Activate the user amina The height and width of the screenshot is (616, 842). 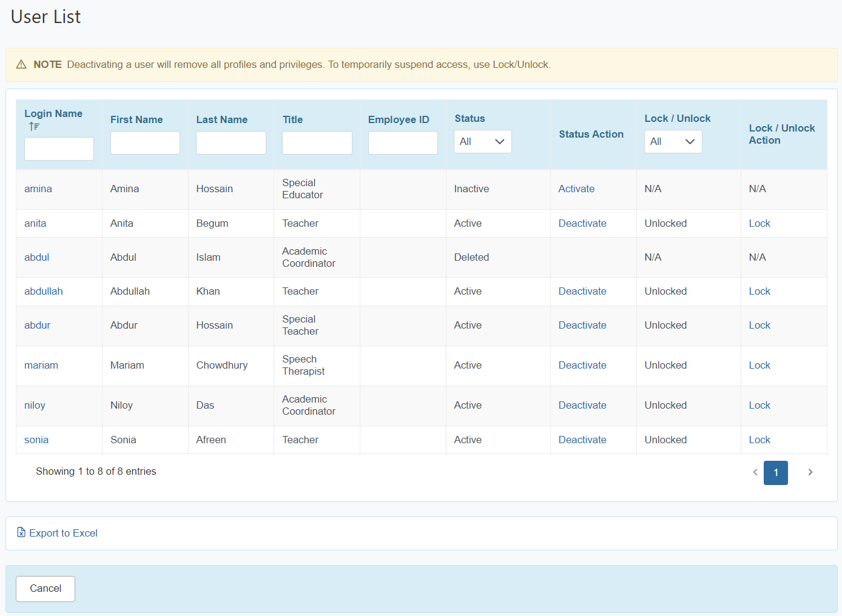[x=576, y=189]
